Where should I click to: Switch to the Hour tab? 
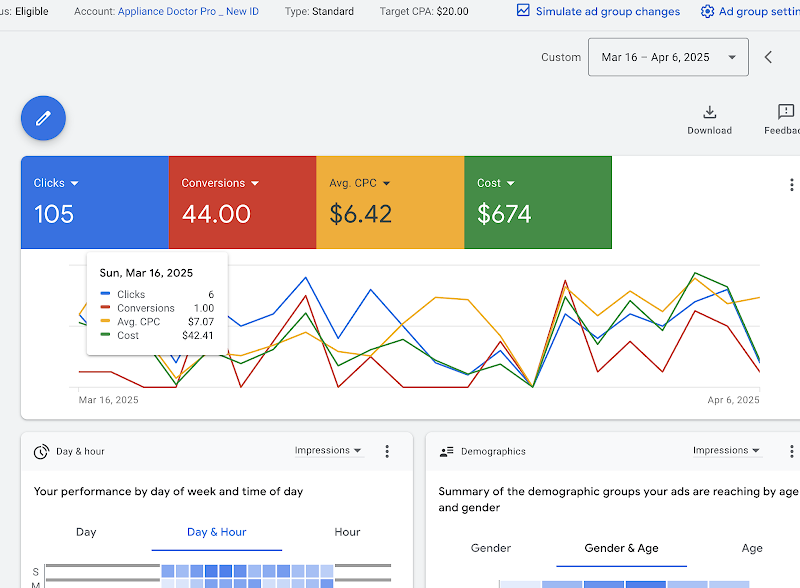pos(347,532)
